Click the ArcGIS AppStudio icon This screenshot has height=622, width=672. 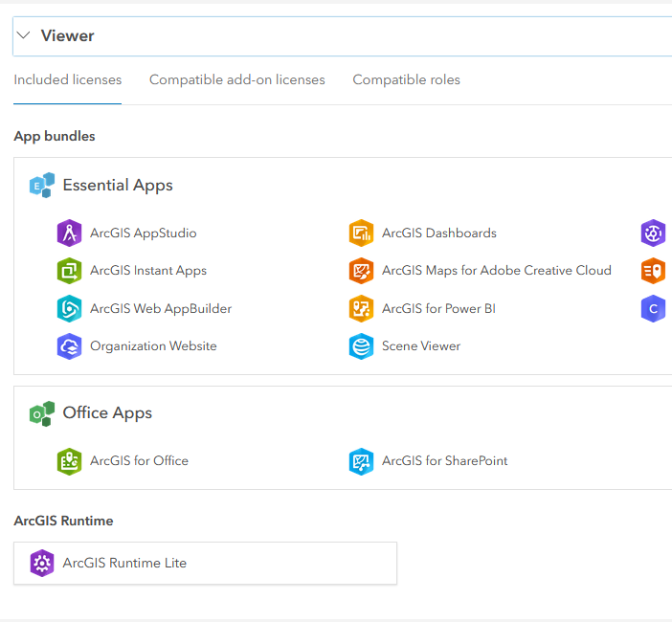(70, 233)
